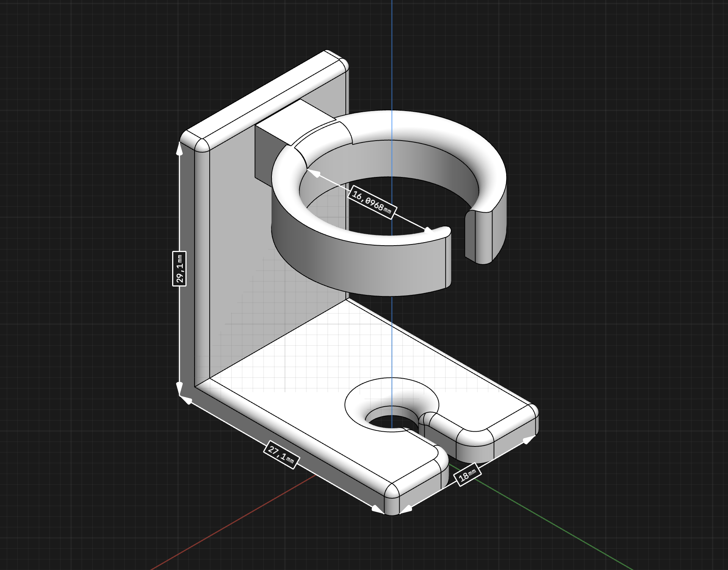Select the 29,1 mm height dimension label
728x570 pixels.
pos(179,268)
